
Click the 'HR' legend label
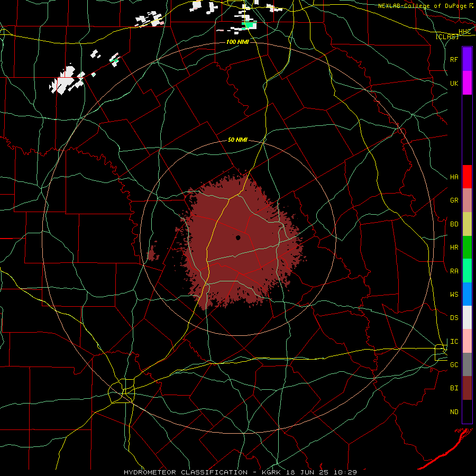(454, 248)
